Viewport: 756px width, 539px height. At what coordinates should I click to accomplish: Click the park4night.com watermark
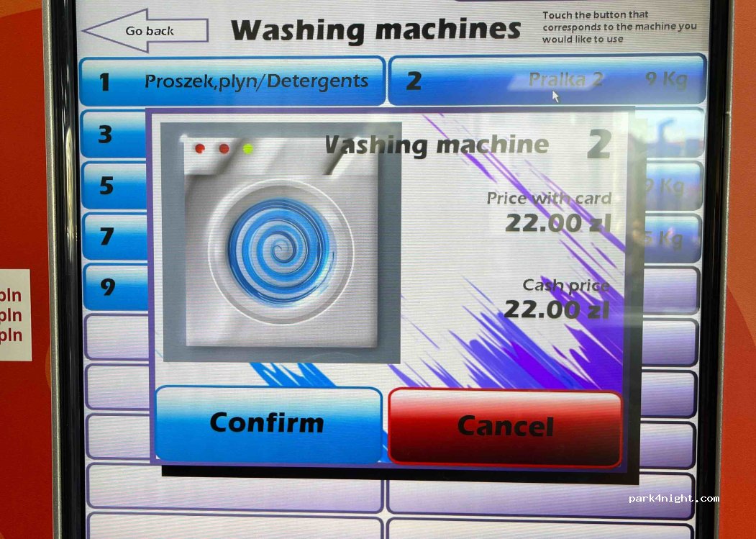pyautogui.click(x=673, y=498)
